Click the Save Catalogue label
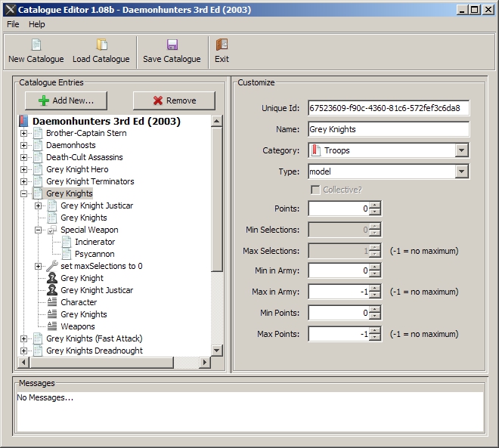 pos(172,59)
